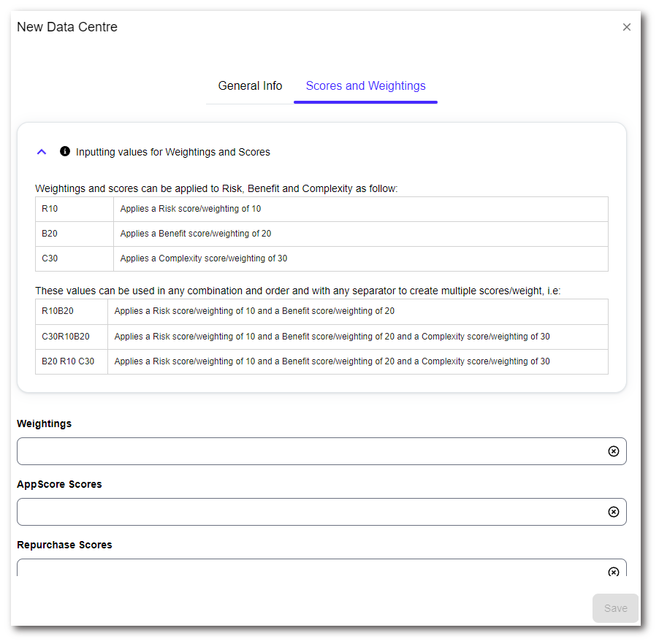Click the C30R10B20 combination example cell
659x644 pixels.
click(x=66, y=337)
